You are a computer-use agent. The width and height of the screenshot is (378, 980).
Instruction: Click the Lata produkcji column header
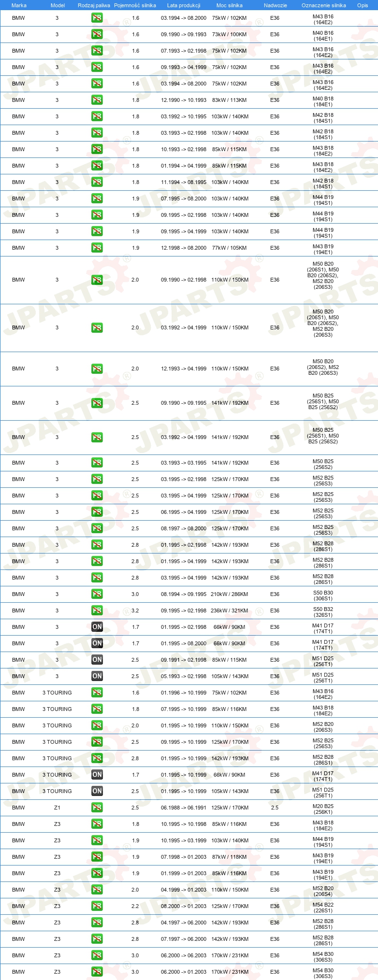[184, 5]
